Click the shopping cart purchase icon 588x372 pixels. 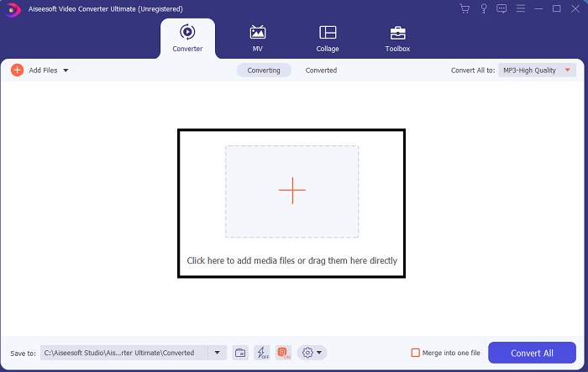(465, 8)
